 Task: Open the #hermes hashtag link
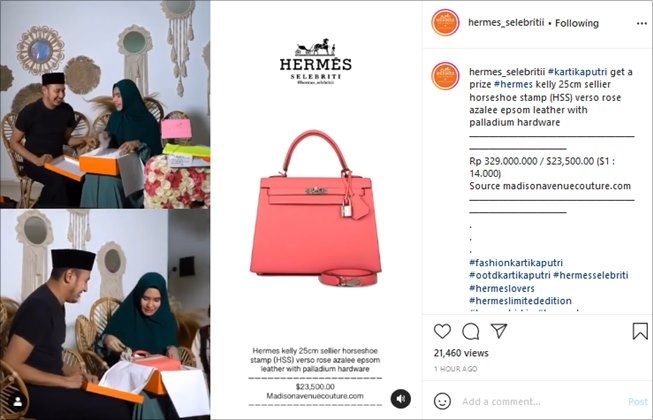click(513, 84)
